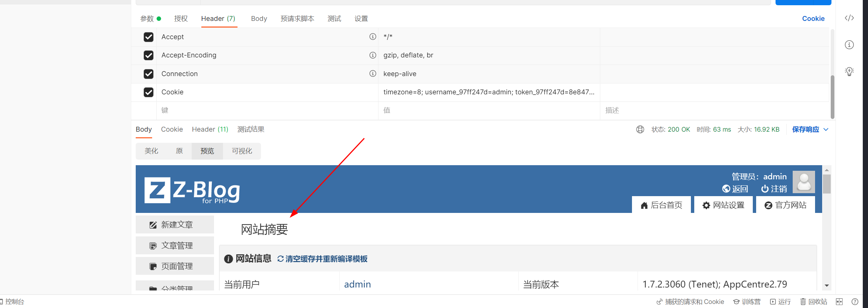
Task: Click the Cookie header value cell
Action: 489,92
